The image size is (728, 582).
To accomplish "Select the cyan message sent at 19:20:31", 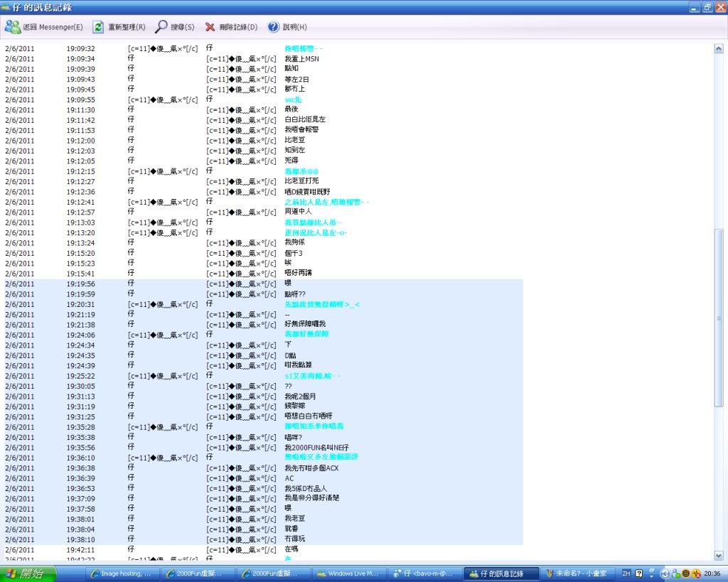I will [x=321, y=304].
